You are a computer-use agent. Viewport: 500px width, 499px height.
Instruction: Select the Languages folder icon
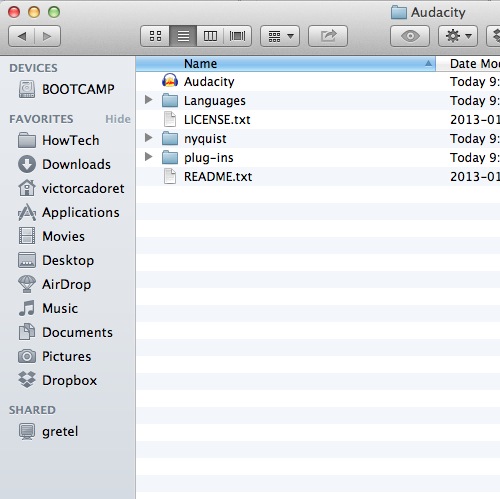tap(170, 101)
